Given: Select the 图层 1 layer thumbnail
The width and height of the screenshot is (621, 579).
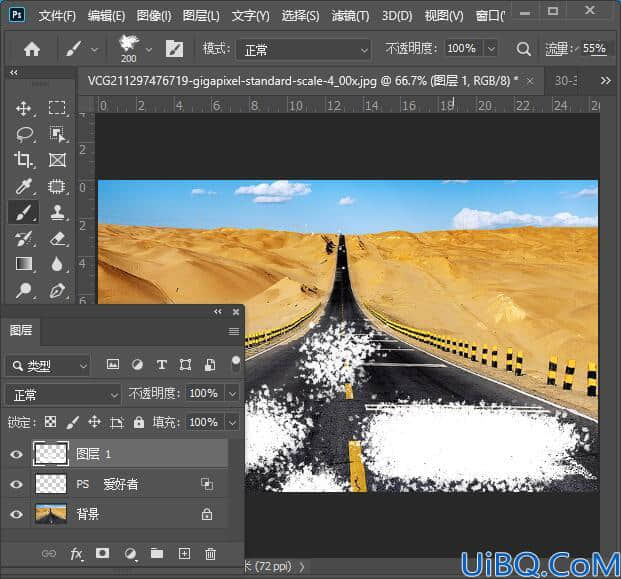Looking at the screenshot, I should (x=51, y=453).
